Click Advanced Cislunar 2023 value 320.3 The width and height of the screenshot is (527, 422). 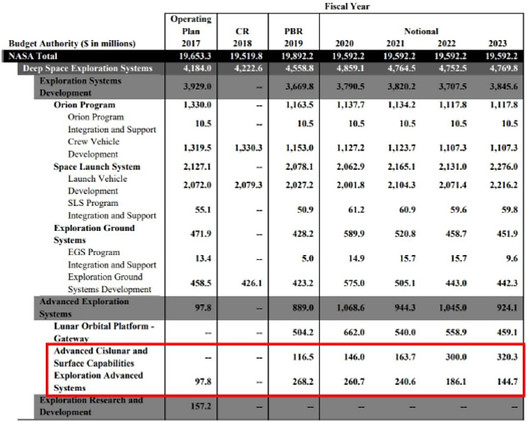[x=507, y=357]
